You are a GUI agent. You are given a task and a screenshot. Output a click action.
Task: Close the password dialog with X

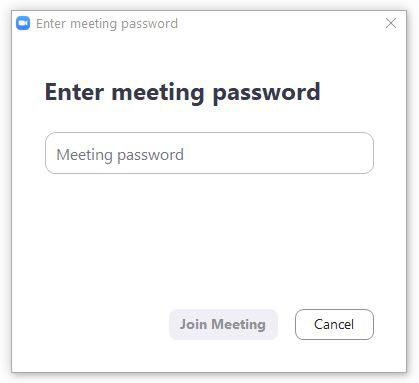[391, 23]
